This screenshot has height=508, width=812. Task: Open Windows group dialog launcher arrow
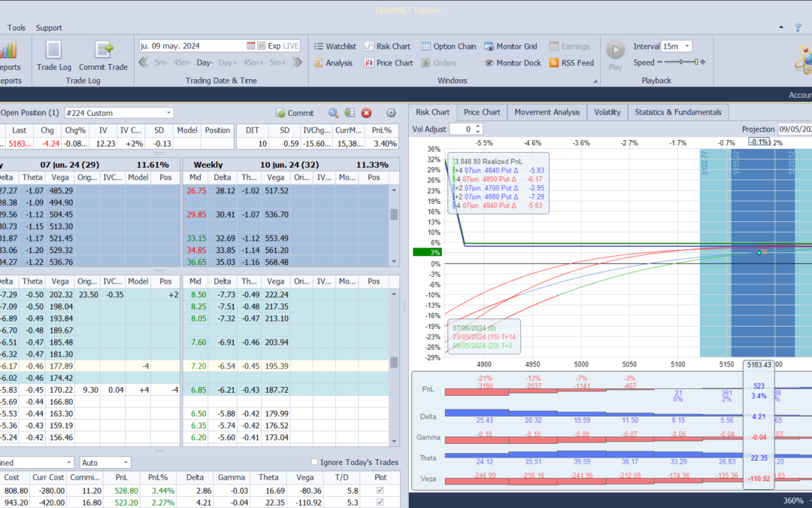(x=595, y=81)
